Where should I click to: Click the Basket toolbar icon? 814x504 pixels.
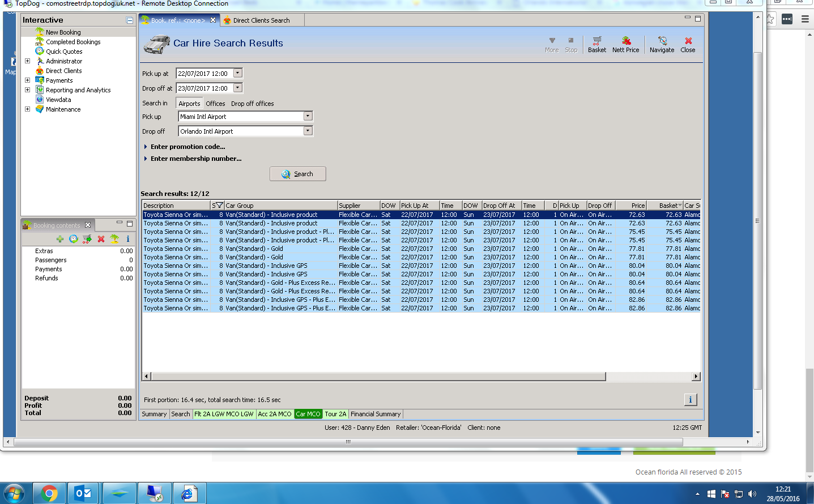[596, 44]
